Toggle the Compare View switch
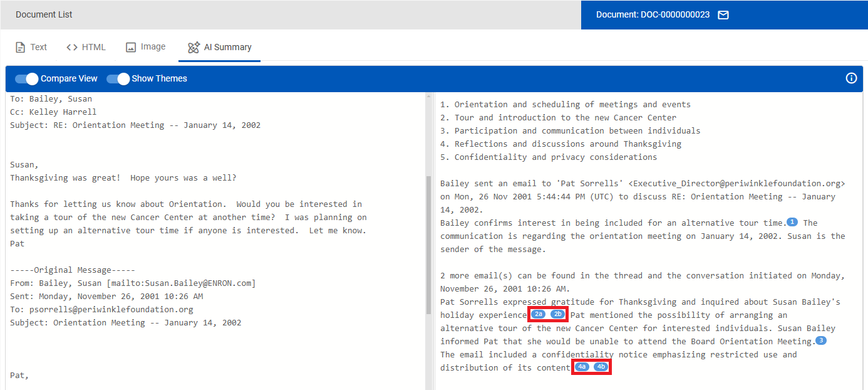The image size is (868, 390). 27,78
